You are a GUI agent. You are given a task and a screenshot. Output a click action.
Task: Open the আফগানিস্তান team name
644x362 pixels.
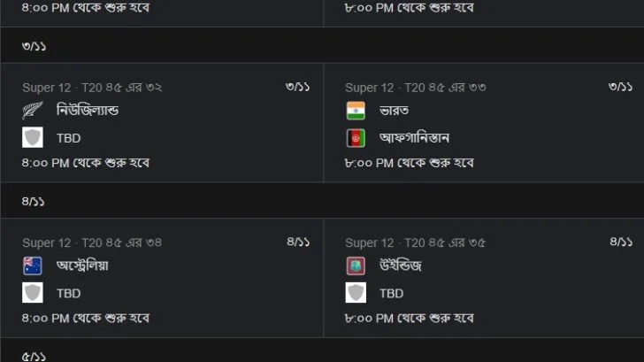[414, 138]
